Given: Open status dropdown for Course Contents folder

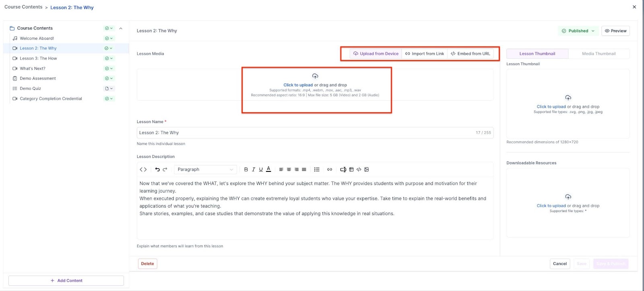Looking at the screenshot, I should tap(109, 29).
